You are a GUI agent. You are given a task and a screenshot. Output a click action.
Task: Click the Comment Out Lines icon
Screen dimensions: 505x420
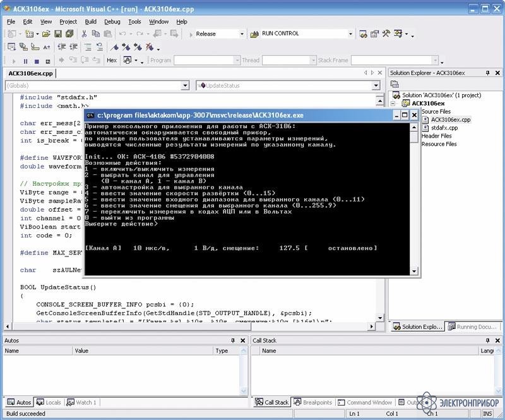88,47
